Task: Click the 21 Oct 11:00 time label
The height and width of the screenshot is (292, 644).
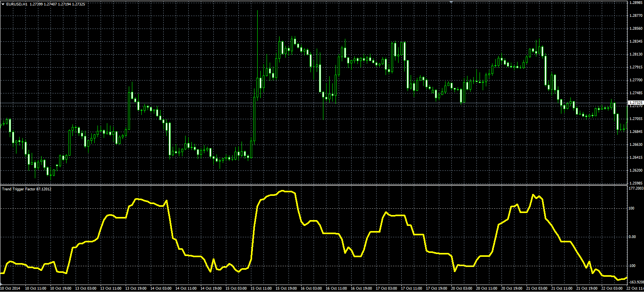Action: point(562,288)
